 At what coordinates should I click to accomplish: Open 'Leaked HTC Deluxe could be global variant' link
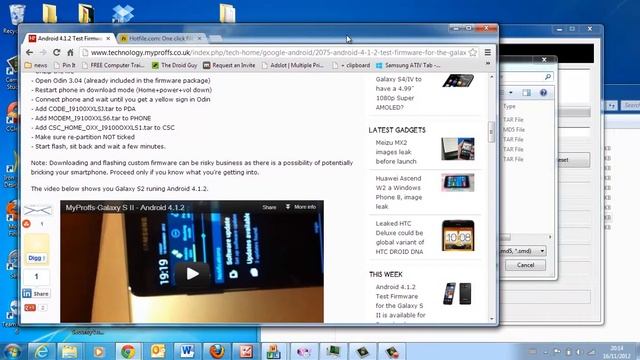[x=400, y=238]
